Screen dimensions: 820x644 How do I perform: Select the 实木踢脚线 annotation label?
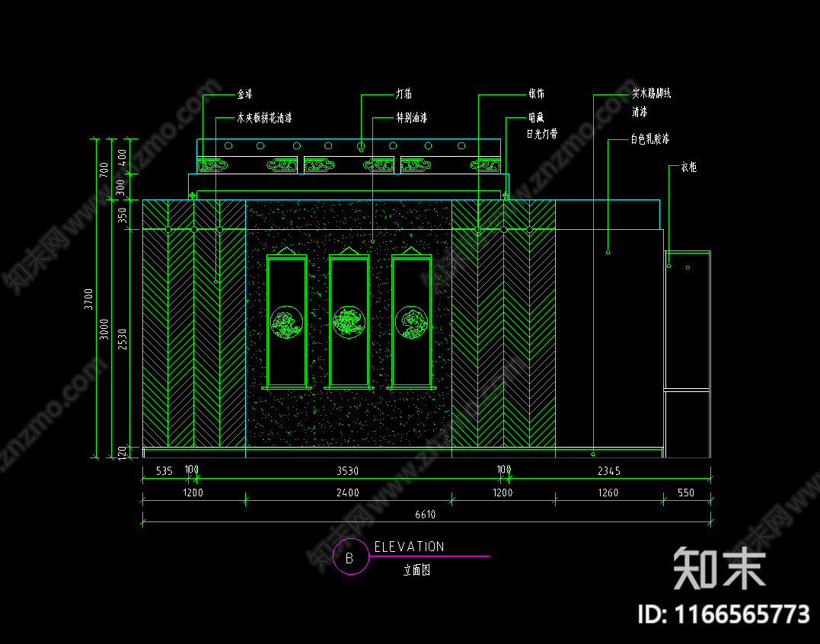point(652,94)
